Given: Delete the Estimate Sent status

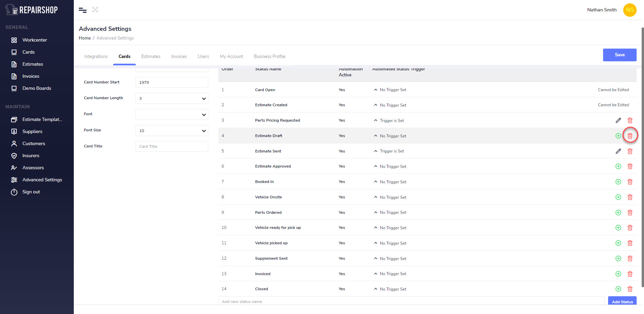Looking at the screenshot, I should coord(630,151).
